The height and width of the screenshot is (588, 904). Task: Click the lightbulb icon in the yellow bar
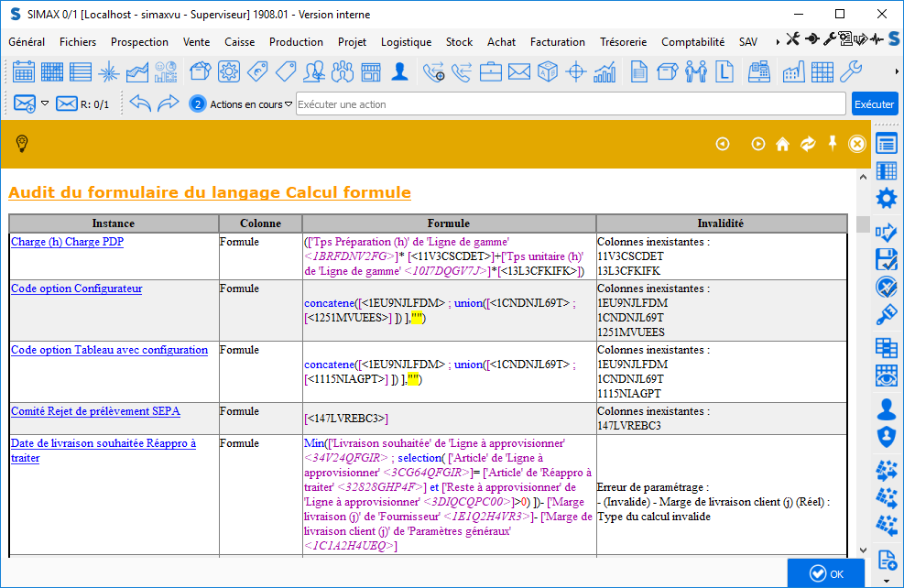(23, 144)
